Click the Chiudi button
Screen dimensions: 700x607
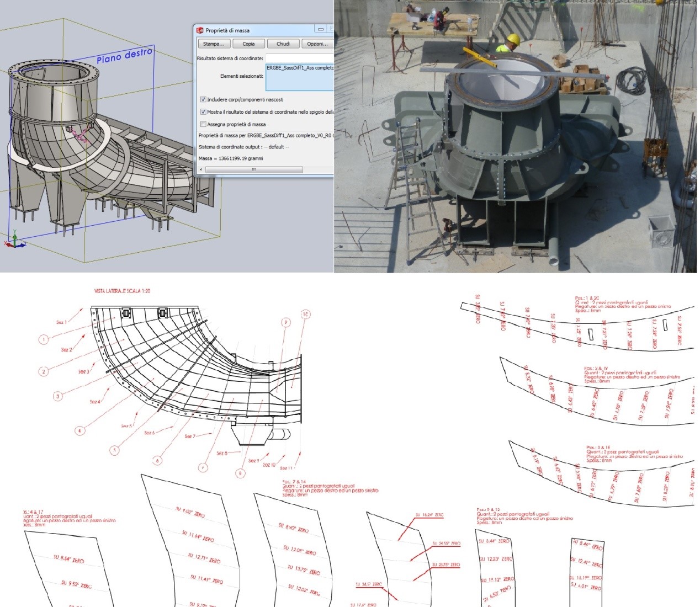283,44
